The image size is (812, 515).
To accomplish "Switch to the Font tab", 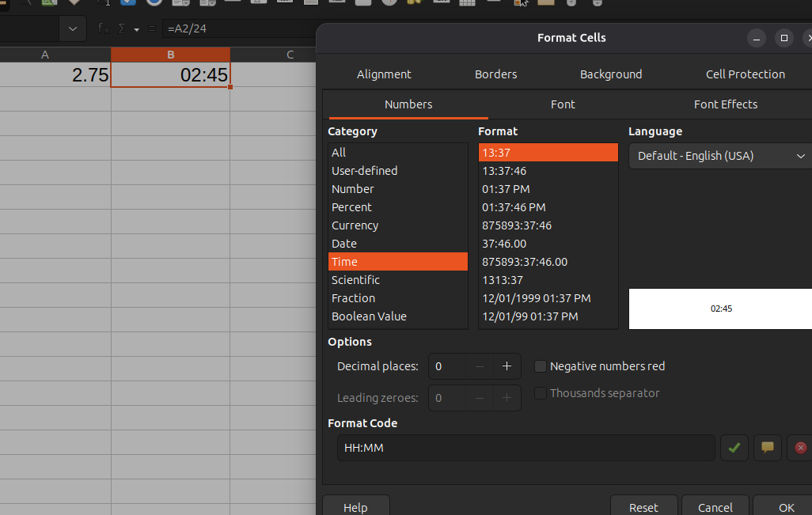I will click(563, 104).
